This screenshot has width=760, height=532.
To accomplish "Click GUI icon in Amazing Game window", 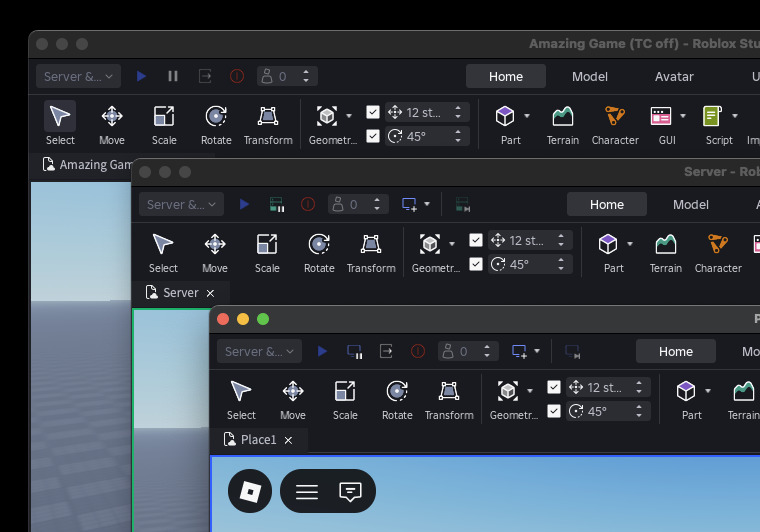I will (x=661, y=116).
